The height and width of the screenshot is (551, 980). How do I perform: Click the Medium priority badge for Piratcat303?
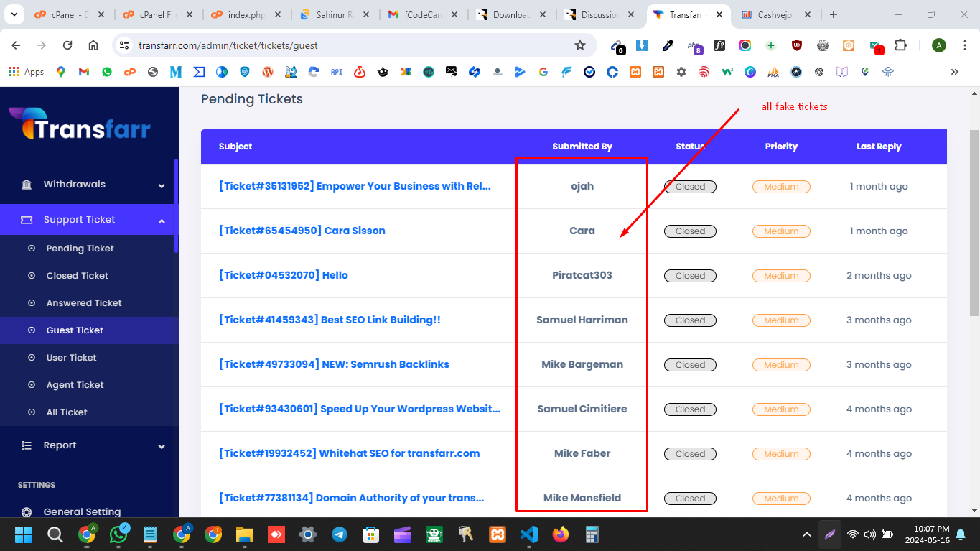[x=781, y=276]
